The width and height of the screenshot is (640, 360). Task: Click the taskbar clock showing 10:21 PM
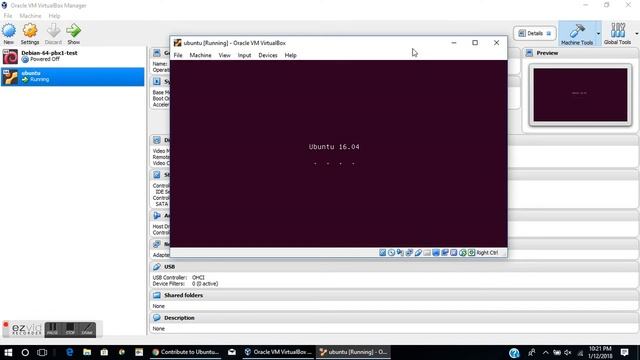click(600, 353)
